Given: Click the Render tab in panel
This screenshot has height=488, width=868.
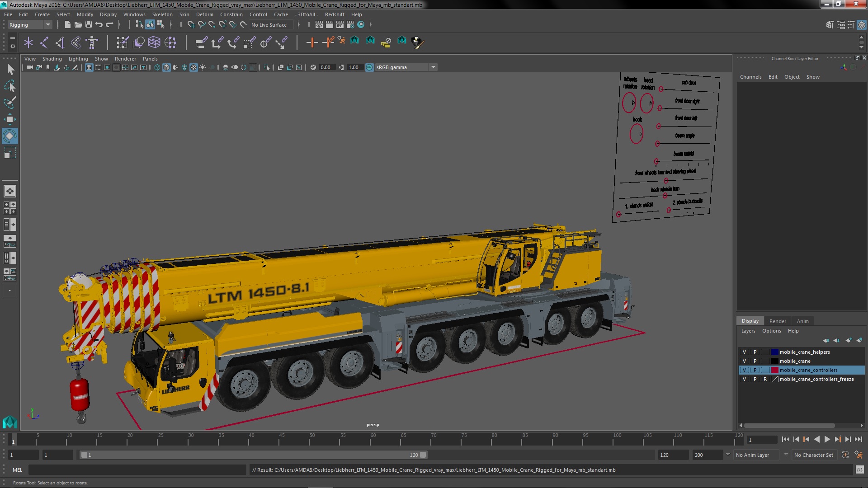Looking at the screenshot, I should [x=778, y=320].
